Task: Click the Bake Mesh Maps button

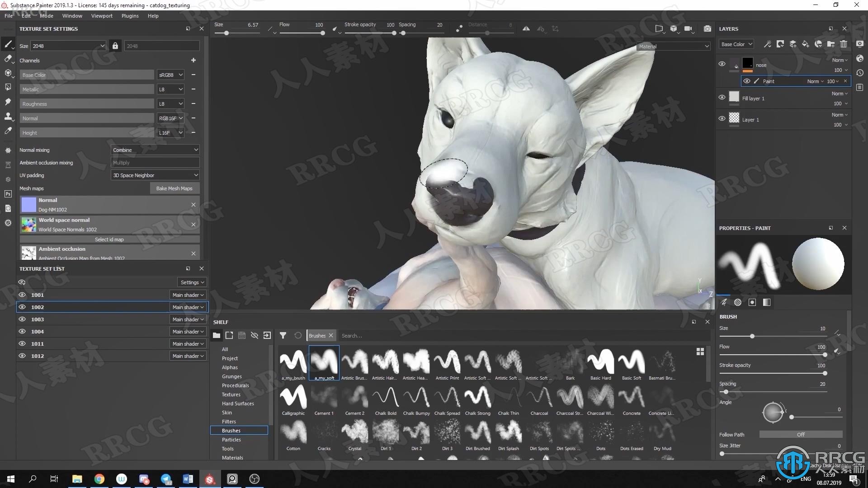Action: 174,188
